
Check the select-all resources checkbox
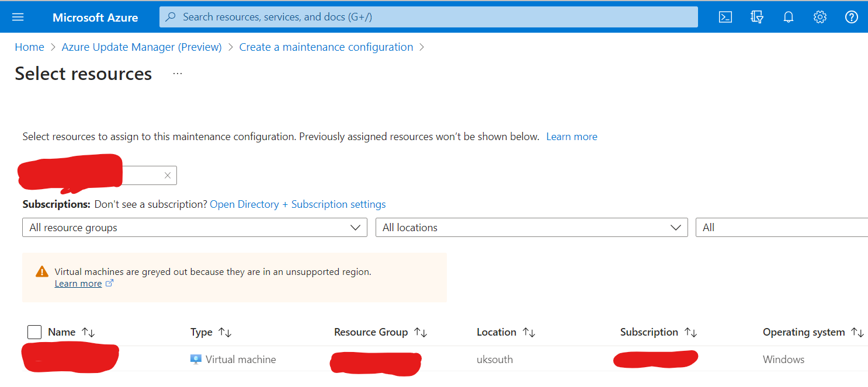click(34, 332)
